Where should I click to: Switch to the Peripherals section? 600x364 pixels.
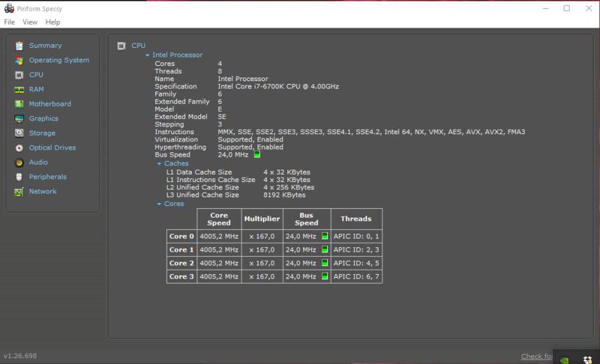pyautogui.click(x=48, y=177)
